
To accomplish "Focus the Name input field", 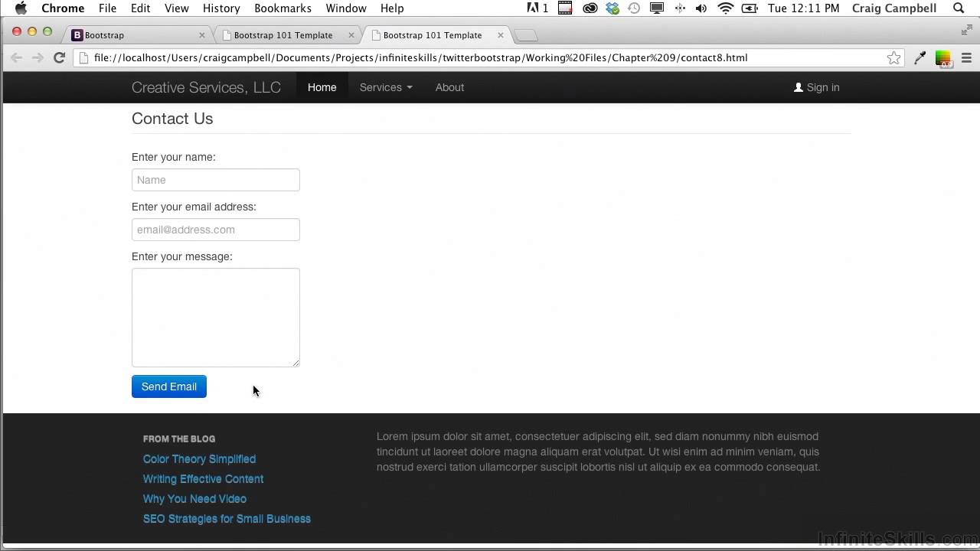I will 216,180.
